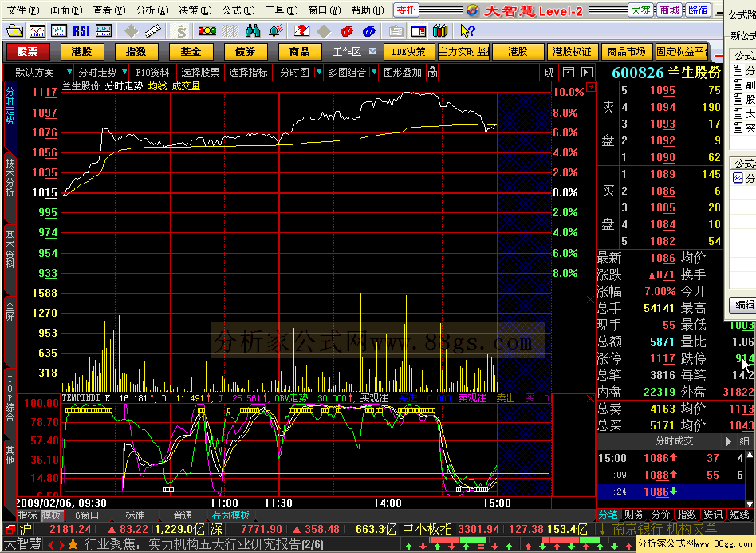Viewport: 756px width, 553px height.
Task: Select the 6窗口 layout tab
Action: point(87,515)
